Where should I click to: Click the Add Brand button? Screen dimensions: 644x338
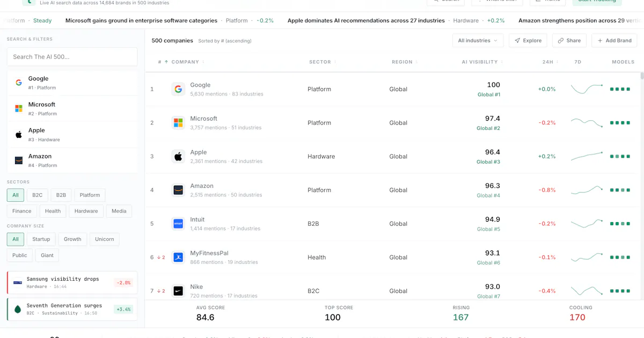[x=614, y=40]
